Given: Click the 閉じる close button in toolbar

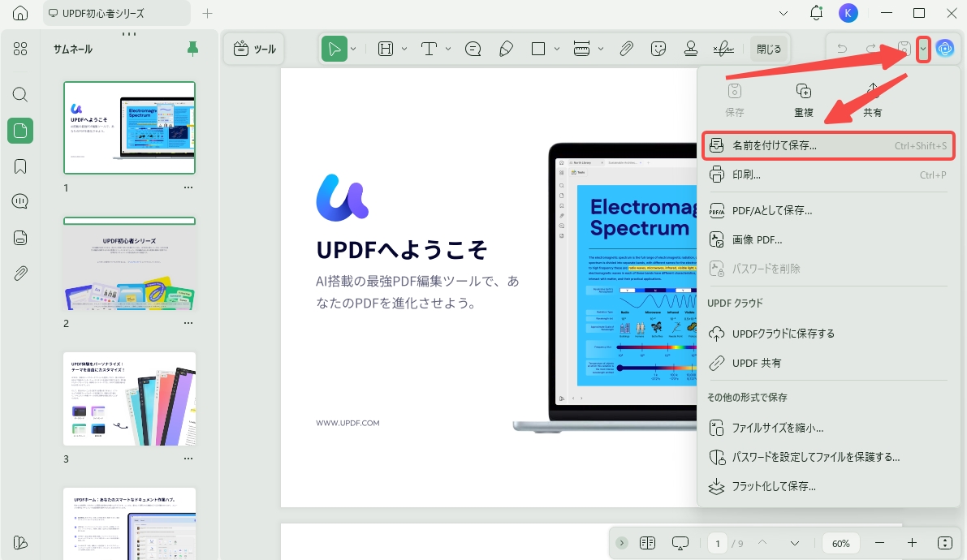Looking at the screenshot, I should [x=768, y=49].
